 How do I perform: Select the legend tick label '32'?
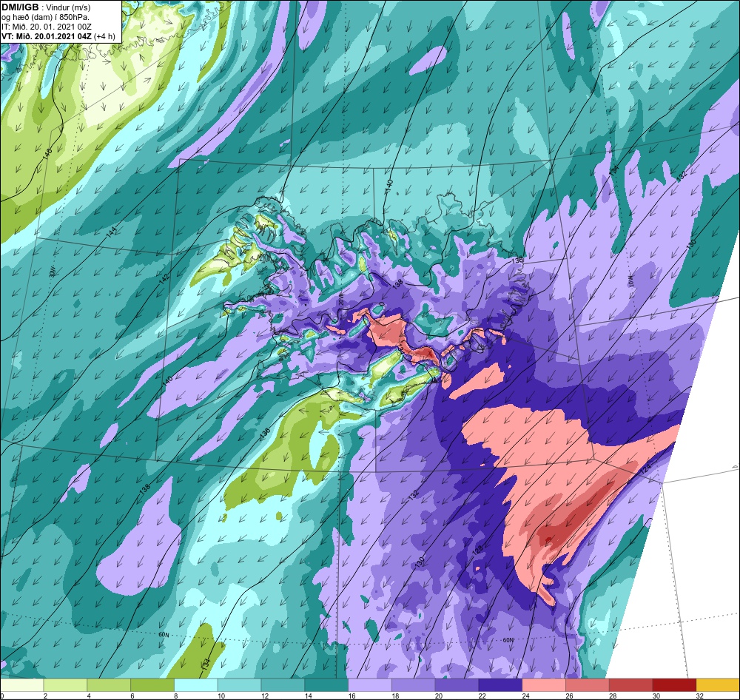699,696
